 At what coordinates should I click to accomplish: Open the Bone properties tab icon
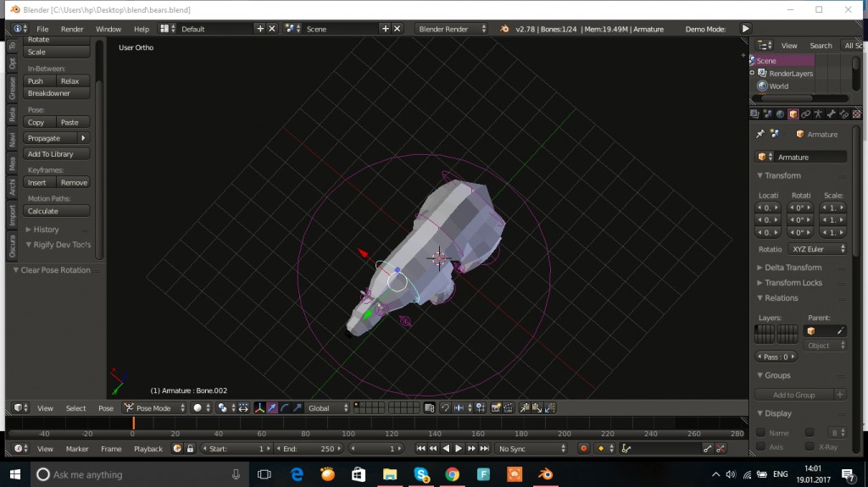point(831,113)
